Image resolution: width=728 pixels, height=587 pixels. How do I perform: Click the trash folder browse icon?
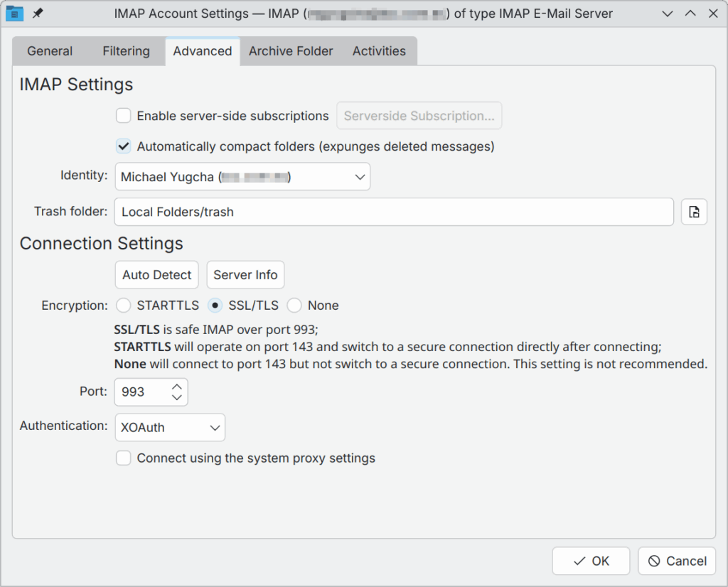click(x=694, y=212)
